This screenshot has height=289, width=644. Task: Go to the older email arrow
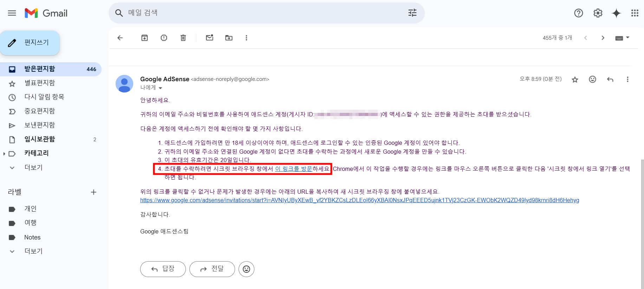pyautogui.click(x=603, y=38)
